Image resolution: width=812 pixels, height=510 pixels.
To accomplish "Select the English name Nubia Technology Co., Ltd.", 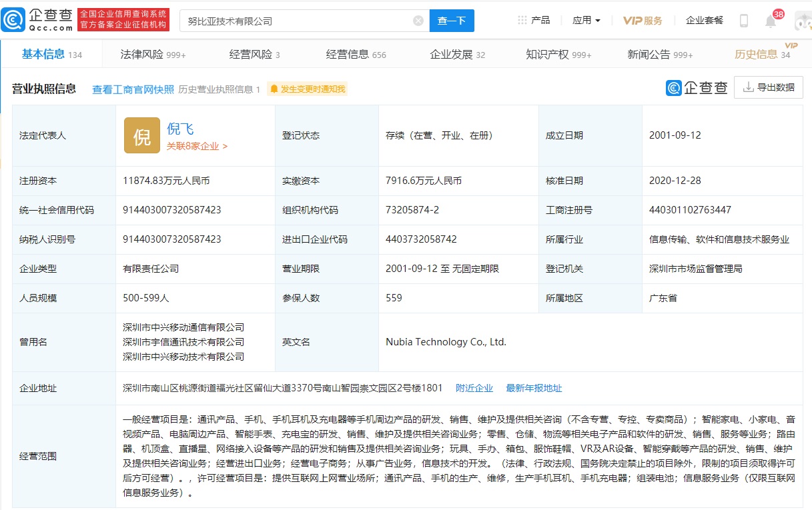I will (446, 342).
